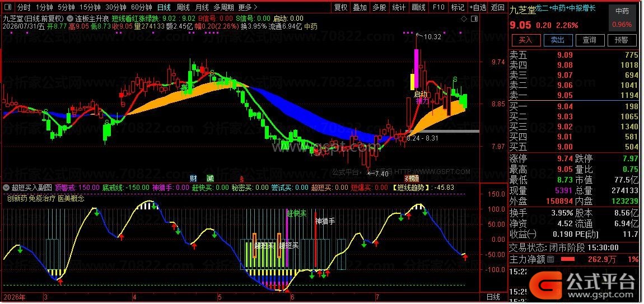The height and width of the screenshot is (304, 644).
Task: Select the 1分钟 period
Action: click(x=44, y=7)
